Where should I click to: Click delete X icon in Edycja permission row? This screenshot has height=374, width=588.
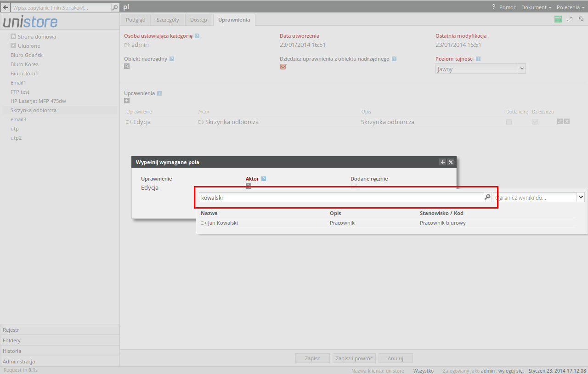(x=567, y=121)
